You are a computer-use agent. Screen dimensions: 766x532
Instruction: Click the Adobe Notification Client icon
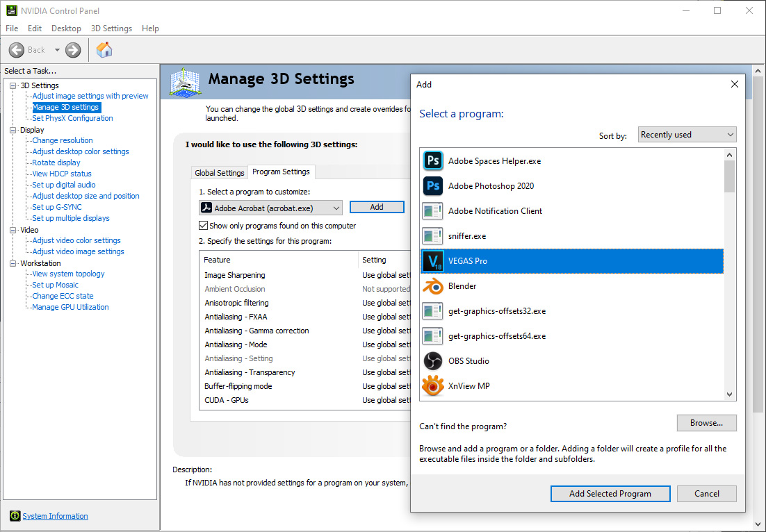(x=433, y=211)
